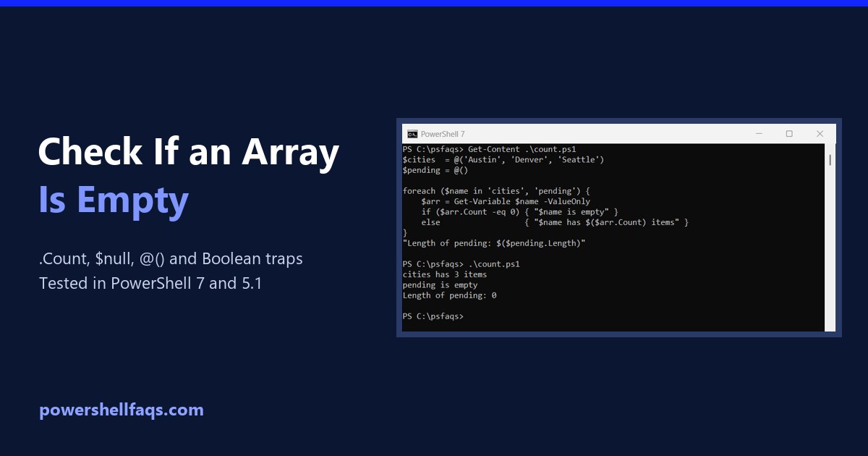Screen dimensions: 868x456
Task: Click the "else" line with $arr.Count items
Action: 555,222
